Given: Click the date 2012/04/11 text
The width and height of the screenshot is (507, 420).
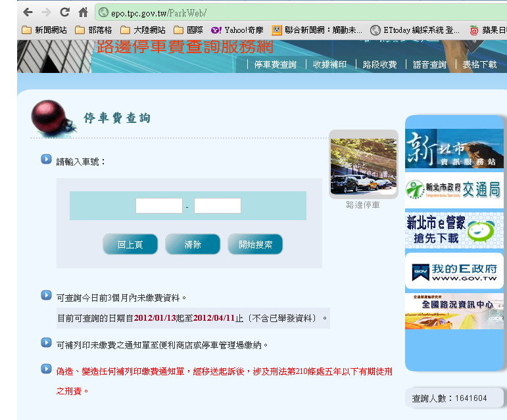Looking at the screenshot, I should [214, 318].
